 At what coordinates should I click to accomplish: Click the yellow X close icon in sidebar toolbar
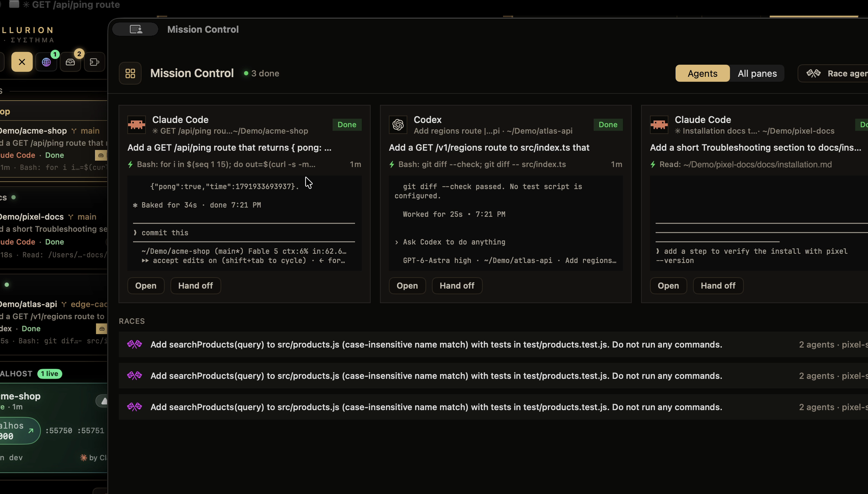coord(22,62)
